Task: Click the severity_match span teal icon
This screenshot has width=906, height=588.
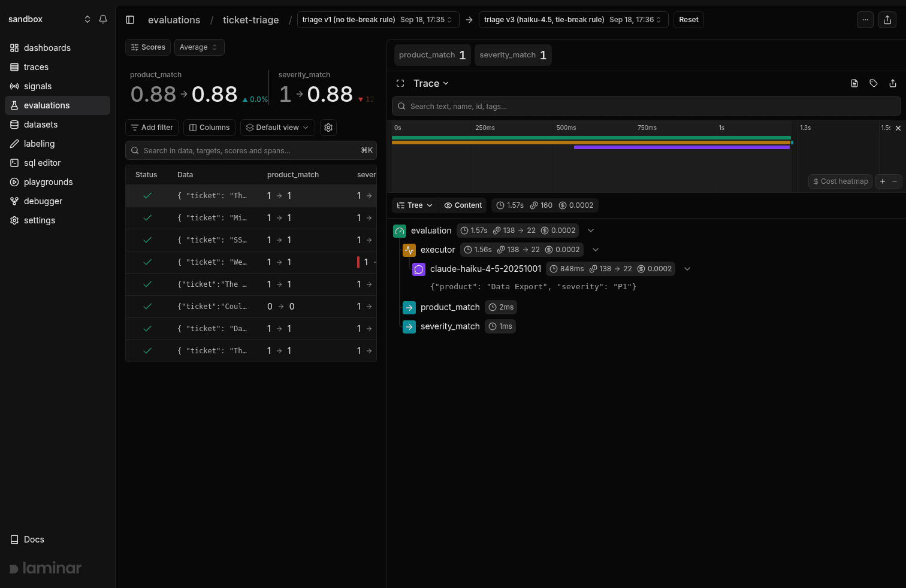Action: click(x=409, y=326)
